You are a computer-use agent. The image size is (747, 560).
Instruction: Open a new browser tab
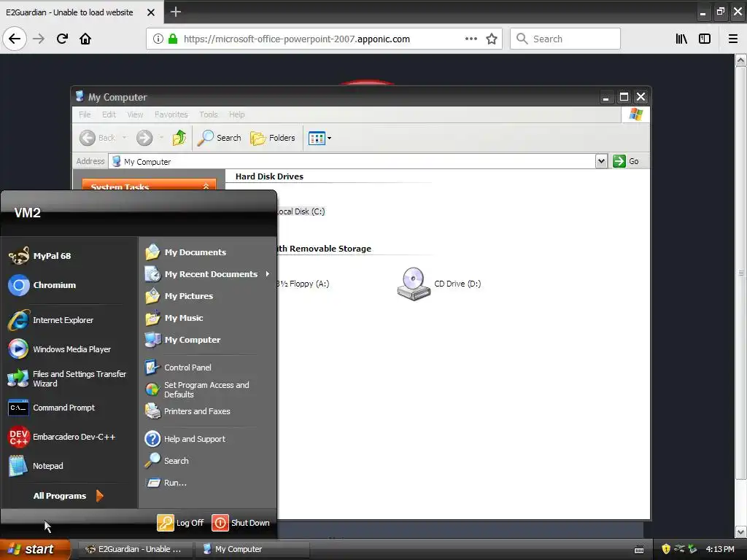(x=176, y=12)
